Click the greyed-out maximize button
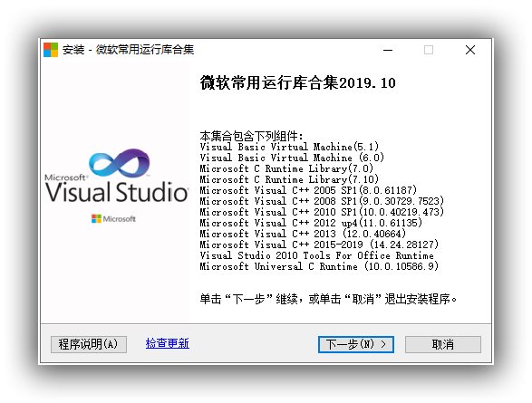Image resolution: width=532 pixels, height=403 pixels. pyautogui.click(x=429, y=50)
